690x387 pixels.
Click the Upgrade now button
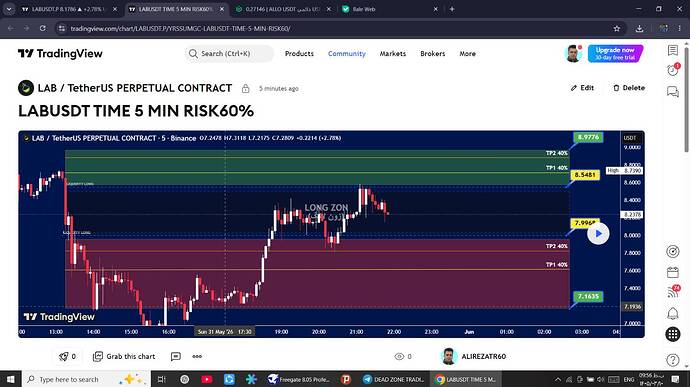point(615,53)
